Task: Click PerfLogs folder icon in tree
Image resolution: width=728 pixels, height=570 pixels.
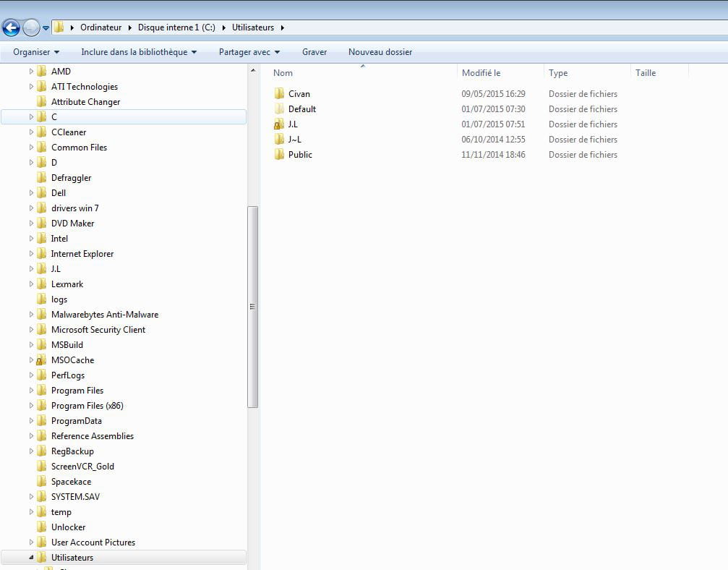Action: click(x=42, y=375)
